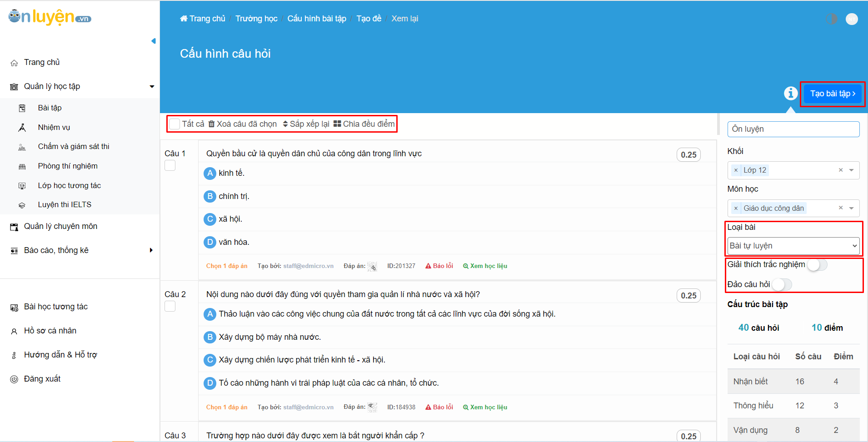Click the Luyện thi IELTS icon
The width and height of the screenshot is (868, 442).
click(22, 205)
